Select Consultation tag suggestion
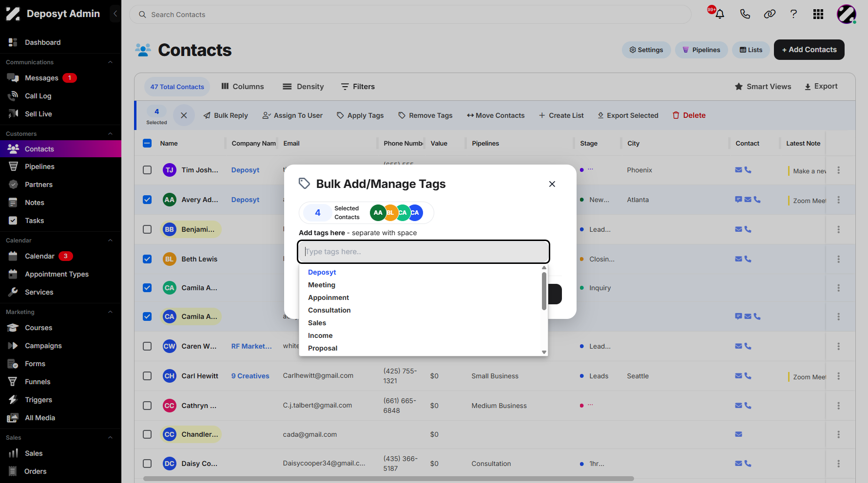 coord(329,310)
